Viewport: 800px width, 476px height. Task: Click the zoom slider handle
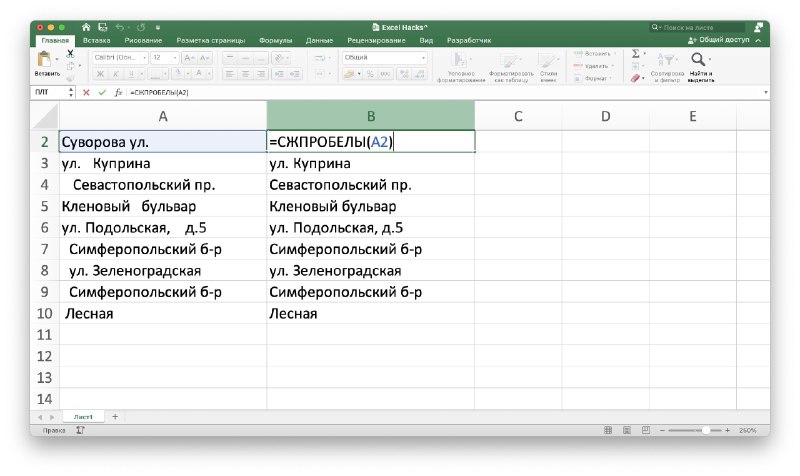tap(706, 430)
